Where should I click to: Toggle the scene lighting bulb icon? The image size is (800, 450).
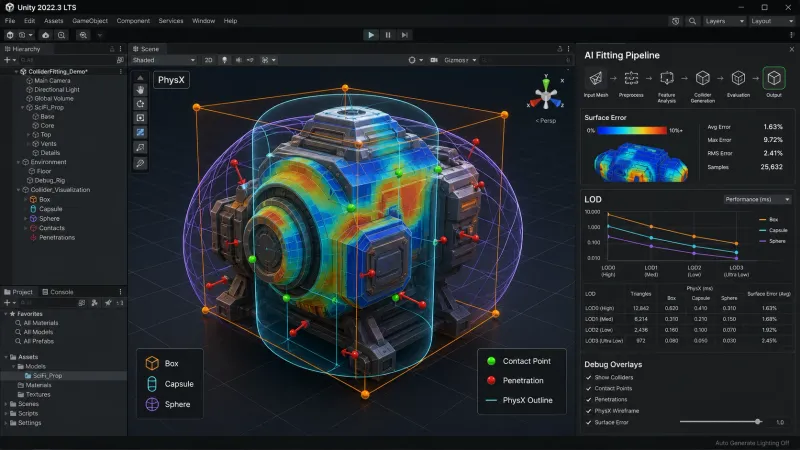pos(224,60)
